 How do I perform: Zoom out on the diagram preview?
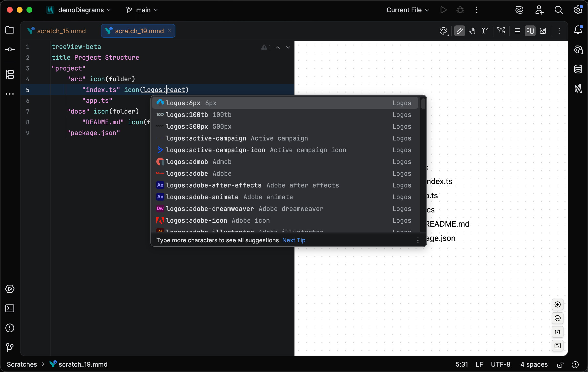coord(558,318)
